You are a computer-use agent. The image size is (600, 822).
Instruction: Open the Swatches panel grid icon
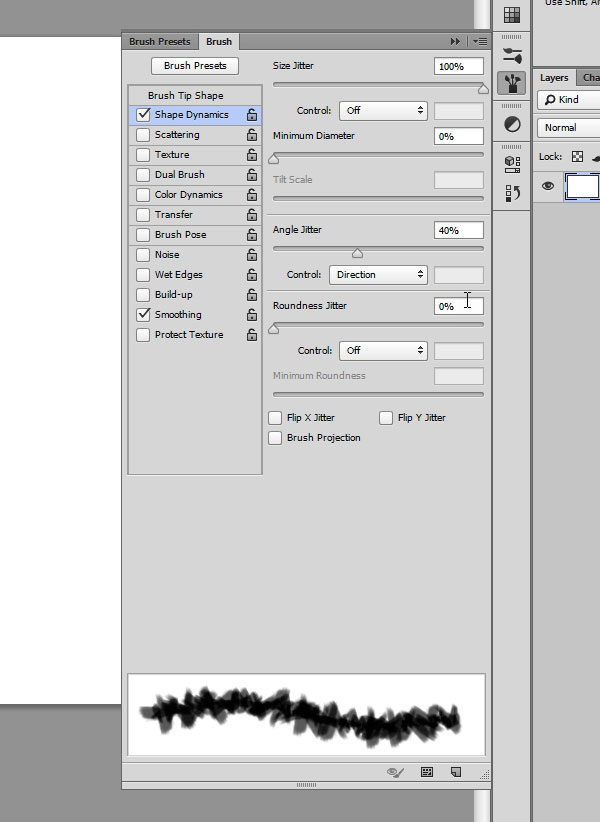point(511,15)
